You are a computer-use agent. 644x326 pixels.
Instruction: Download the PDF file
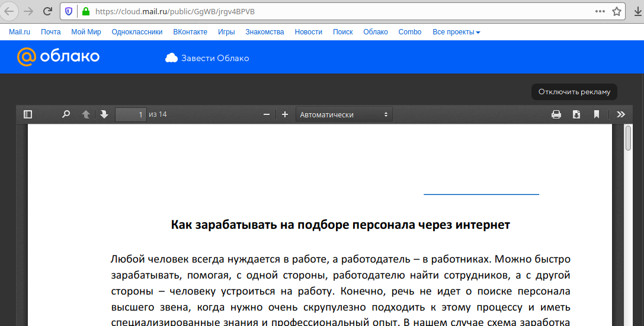(x=576, y=114)
